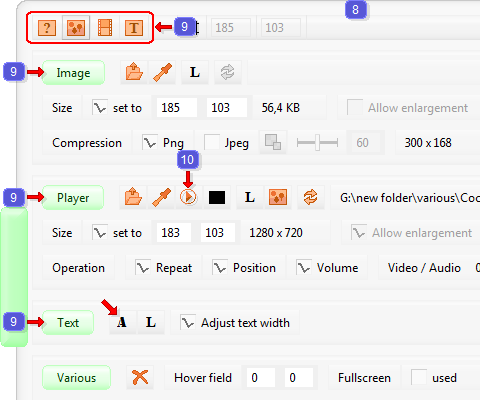The image size is (480, 400).
Task: Click the play icon in Player row
Action: (x=188, y=197)
